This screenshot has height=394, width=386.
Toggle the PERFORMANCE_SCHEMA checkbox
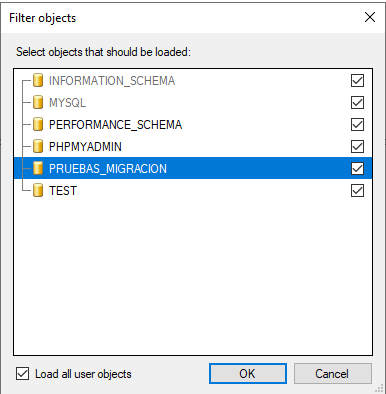[x=357, y=124]
